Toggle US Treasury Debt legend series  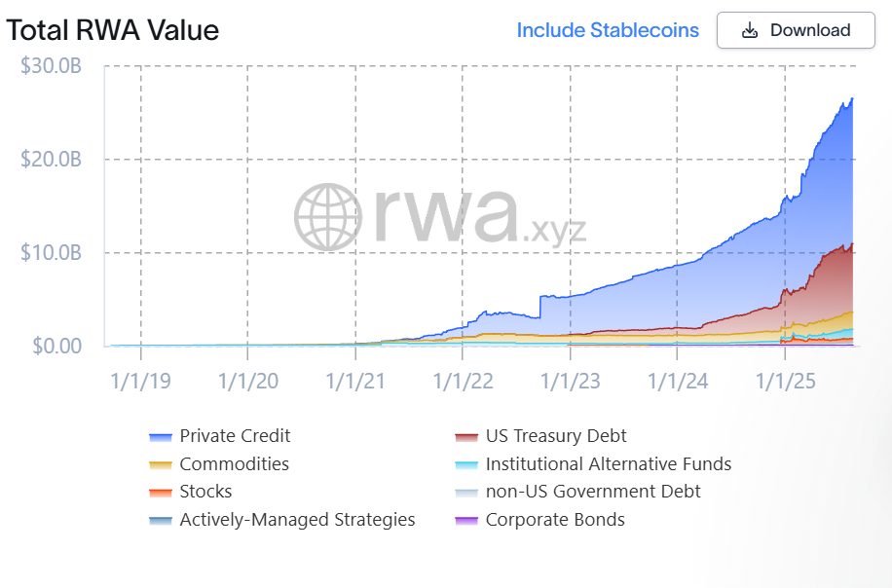tap(556, 436)
